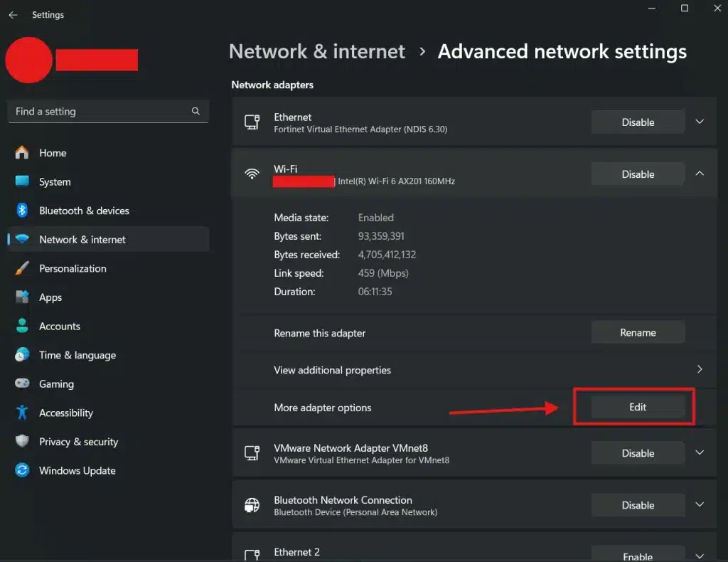Open Accounts settings
The width and height of the screenshot is (728, 562).
tap(108, 326)
